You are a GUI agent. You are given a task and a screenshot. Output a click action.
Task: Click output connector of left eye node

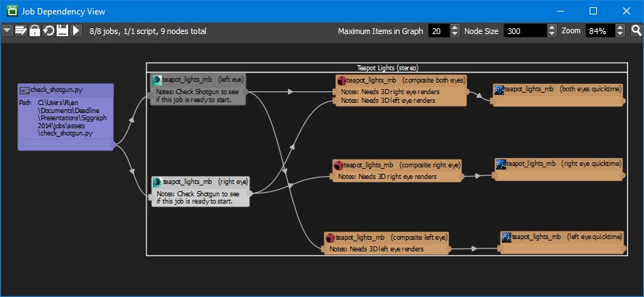247,92
